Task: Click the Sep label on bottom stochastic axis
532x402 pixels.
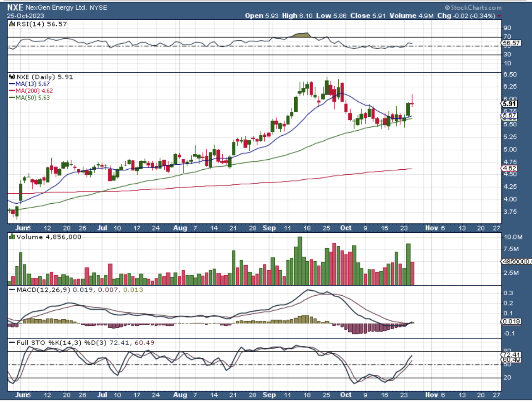Action: click(x=269, y=395)
